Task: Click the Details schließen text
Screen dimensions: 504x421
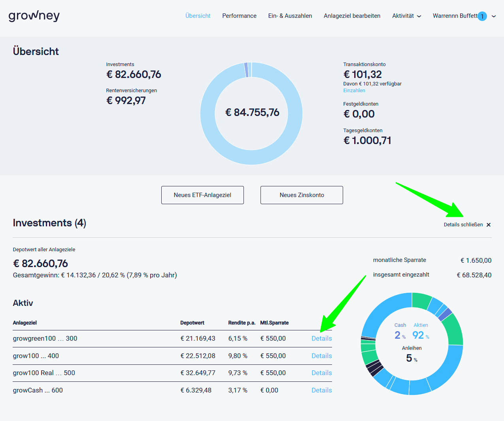Action: pyautogui.click(x=463, y=225)
